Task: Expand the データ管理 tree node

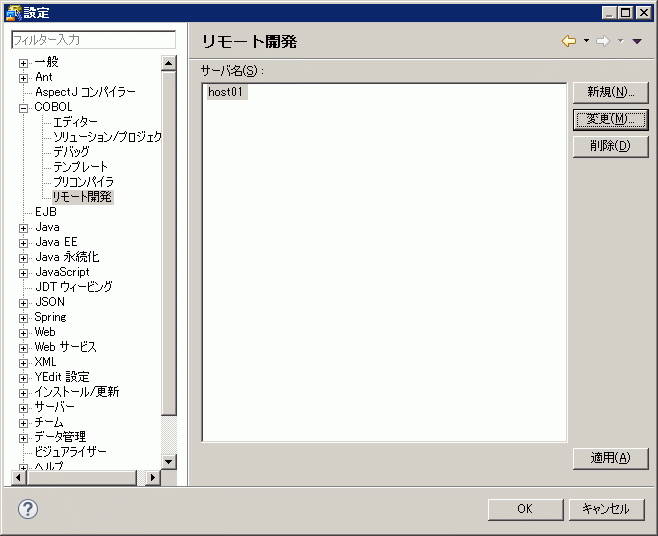Action: (24, 438)
